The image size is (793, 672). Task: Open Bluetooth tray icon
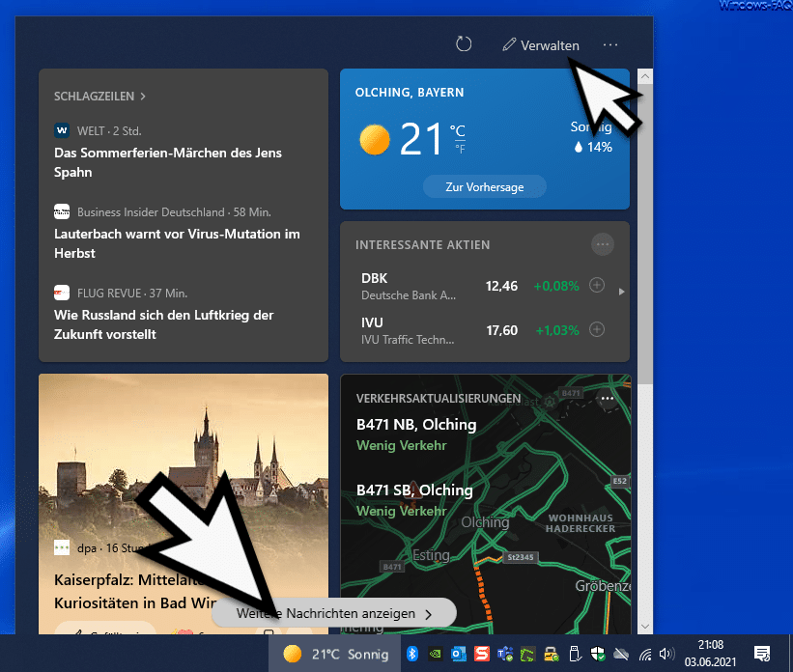pos(412,654)
